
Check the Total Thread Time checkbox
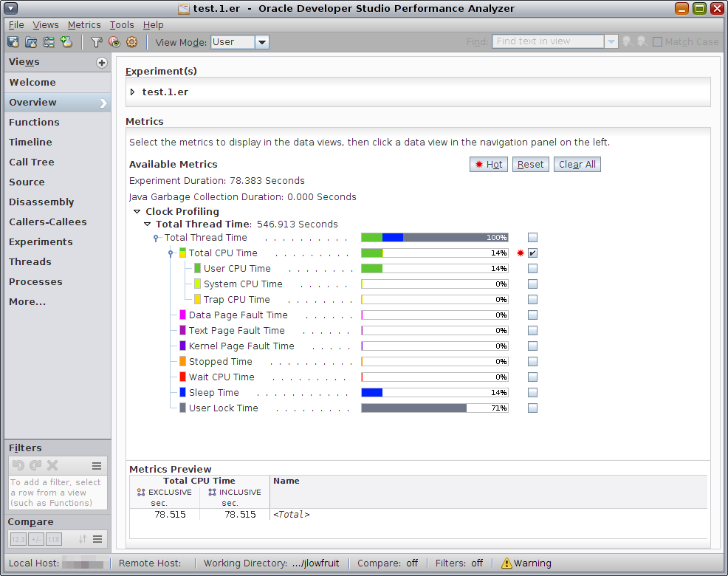click(532, 237)
